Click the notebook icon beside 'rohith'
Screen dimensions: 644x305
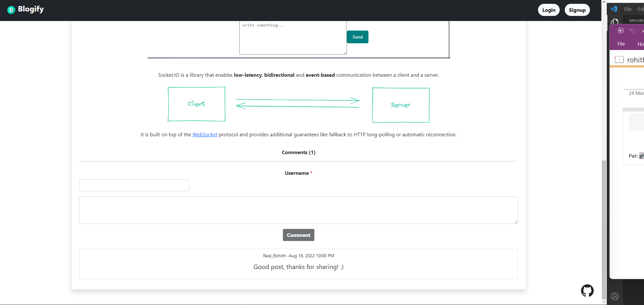pos(619,60)
